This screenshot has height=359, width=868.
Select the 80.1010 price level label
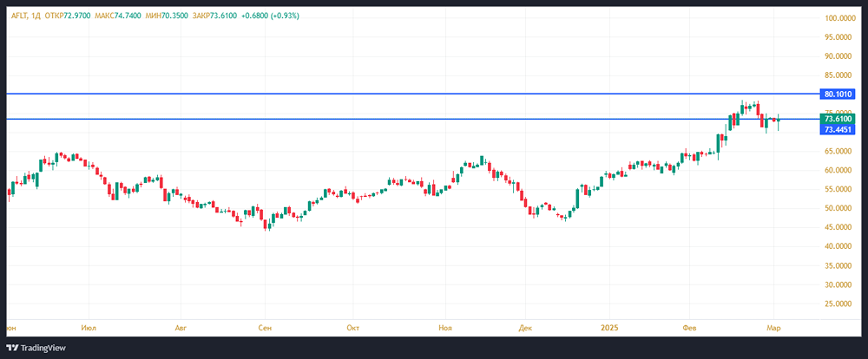coord(839,94)
